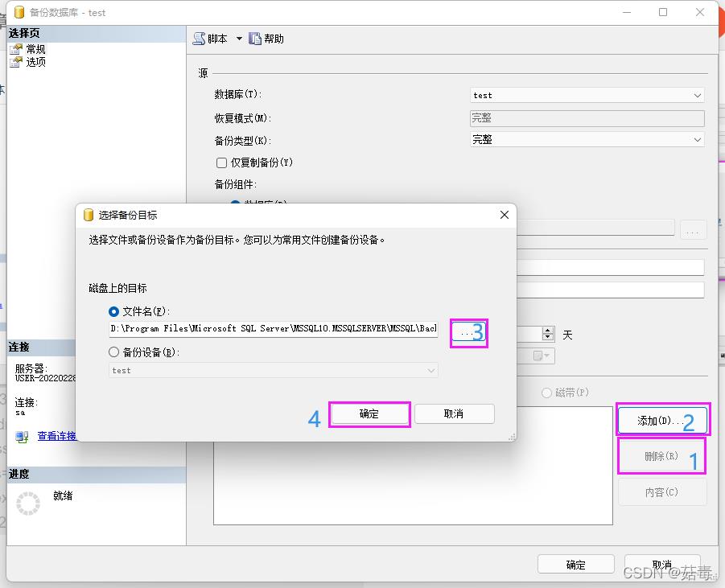725x588 pixels.
Task: Click the database icon in dialog title
Action: (x=88, y=215)
